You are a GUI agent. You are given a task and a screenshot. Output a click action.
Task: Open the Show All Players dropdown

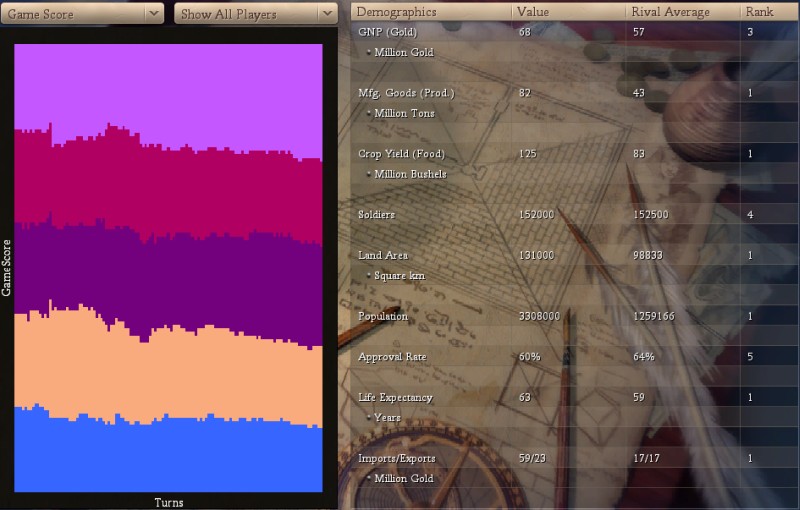(x=256, y=14)
